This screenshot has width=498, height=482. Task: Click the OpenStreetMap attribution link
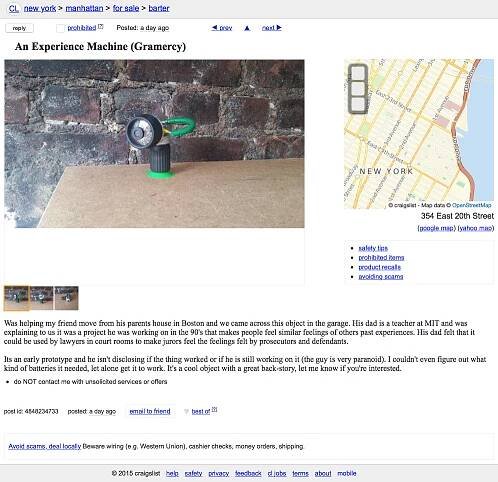point(471,205)
